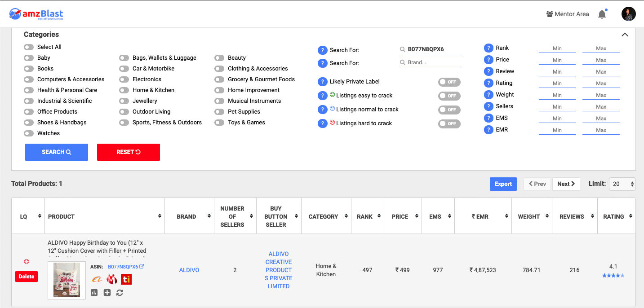Sort by the CATEGORY column header
The height and width of the screenshot is (308, 644).
(x=326, y=216)
